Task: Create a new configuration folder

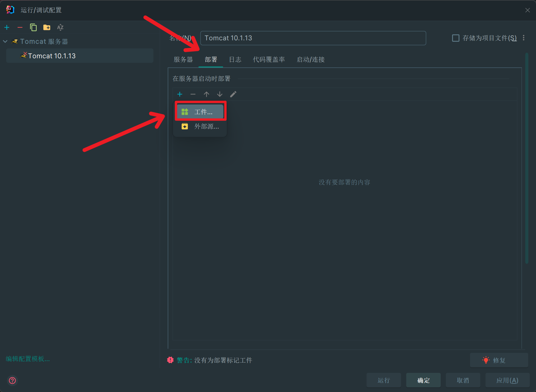Action: tap(47, 27)
